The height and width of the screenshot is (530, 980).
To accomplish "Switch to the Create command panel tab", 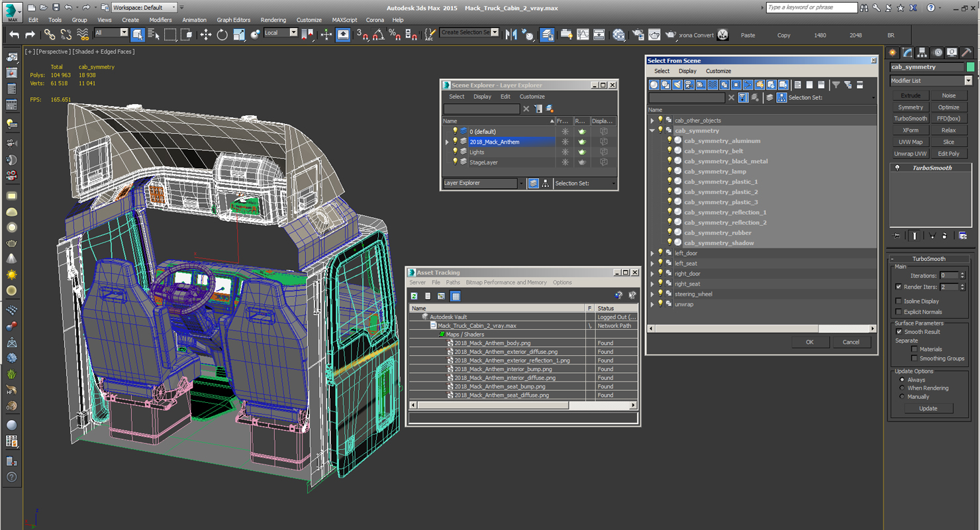I will [x=893, y=52].
